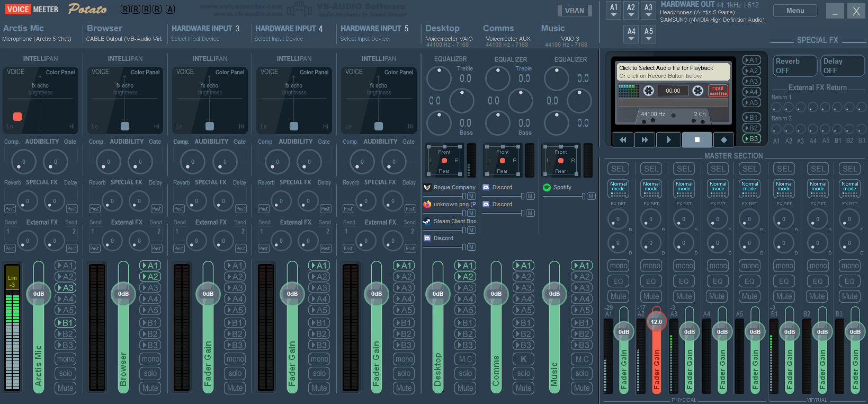Image resolution: width=868 pixels, height=404 pixels.
Task: Start playback on the cassette recorder
Action: coord(668,139)
